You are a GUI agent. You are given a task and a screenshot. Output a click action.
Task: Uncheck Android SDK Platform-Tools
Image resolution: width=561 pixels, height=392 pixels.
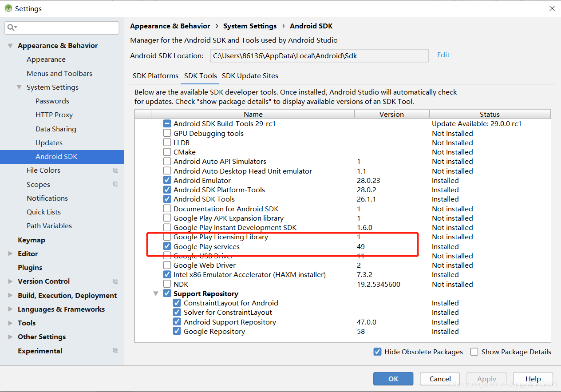(x=167, y=190)
